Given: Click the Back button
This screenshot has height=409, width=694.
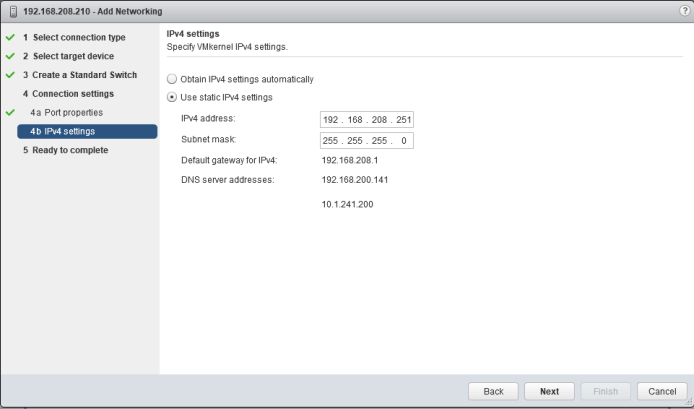Looking at the screenshot, I should tap(493, 391).
